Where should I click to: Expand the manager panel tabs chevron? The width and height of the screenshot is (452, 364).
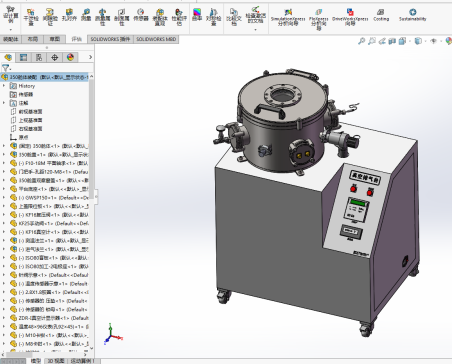point(90,57)
